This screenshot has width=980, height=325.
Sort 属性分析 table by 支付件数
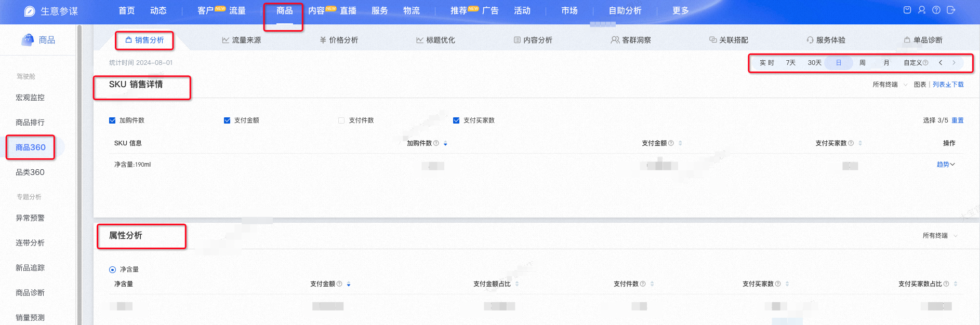(x=652, y=284)
